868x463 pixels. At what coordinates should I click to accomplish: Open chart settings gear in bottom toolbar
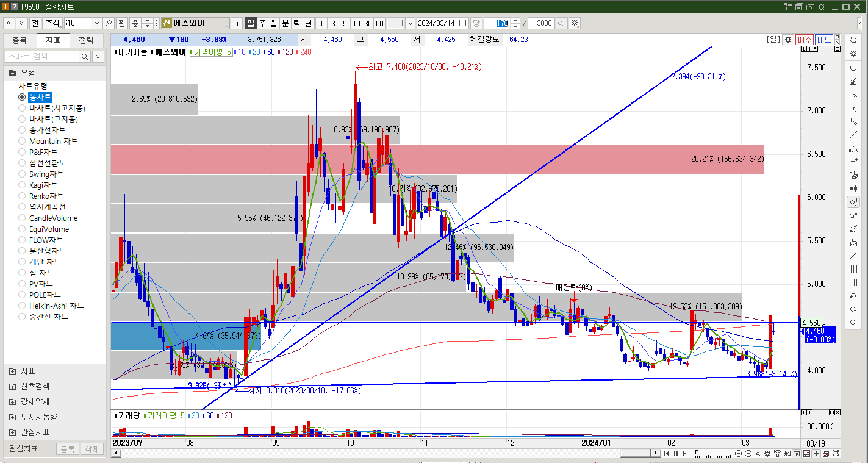(768, 453)
